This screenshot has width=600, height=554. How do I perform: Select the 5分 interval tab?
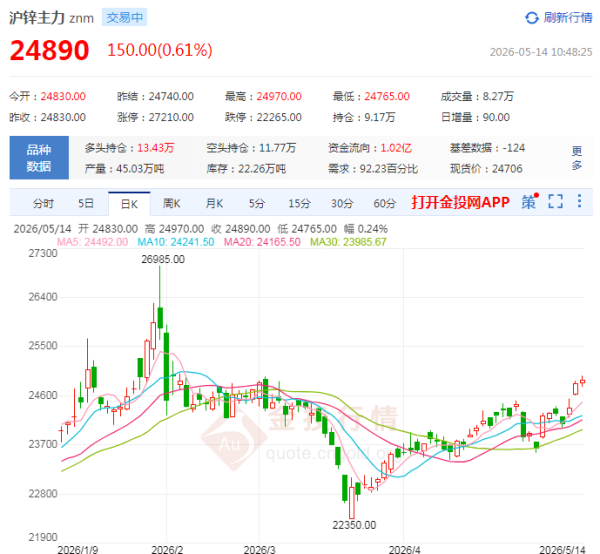[256, 203]
